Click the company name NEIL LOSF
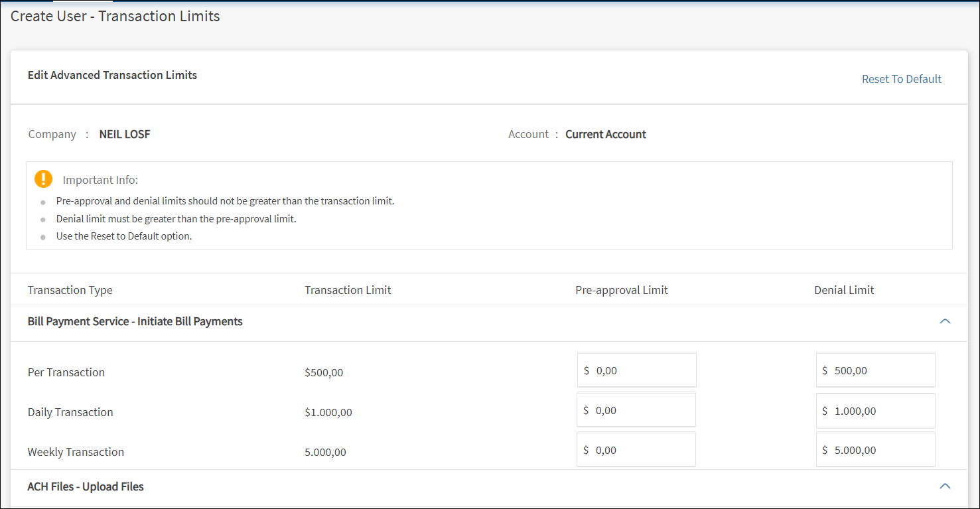This screenshot has height=509, width=980. 125,134
